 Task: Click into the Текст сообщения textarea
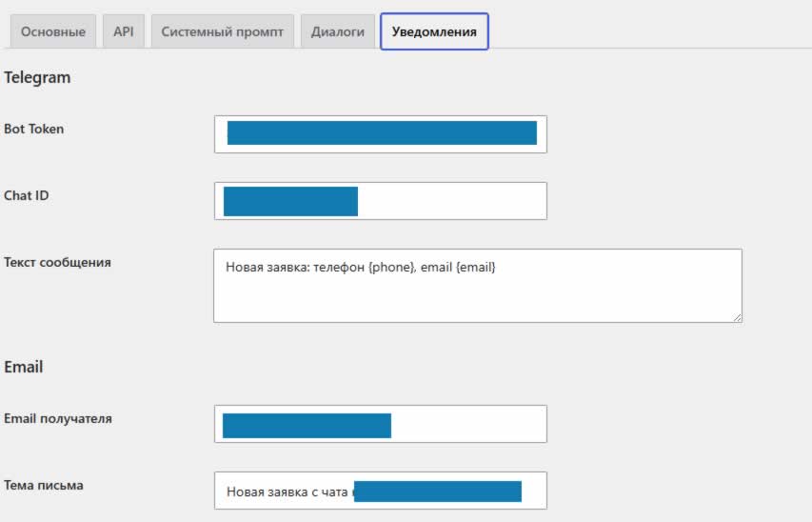tap(478, 286)
